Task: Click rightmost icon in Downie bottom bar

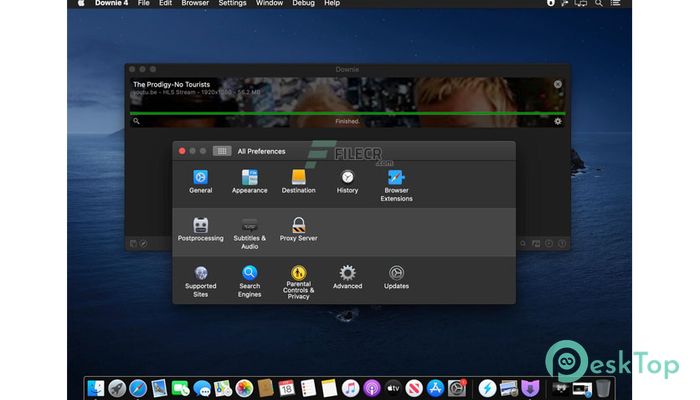Action: point(562,244)
